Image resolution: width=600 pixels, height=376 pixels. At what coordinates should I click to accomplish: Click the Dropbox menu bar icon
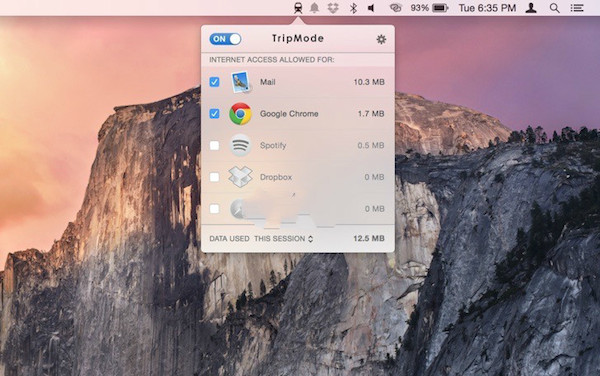point(333,8)
